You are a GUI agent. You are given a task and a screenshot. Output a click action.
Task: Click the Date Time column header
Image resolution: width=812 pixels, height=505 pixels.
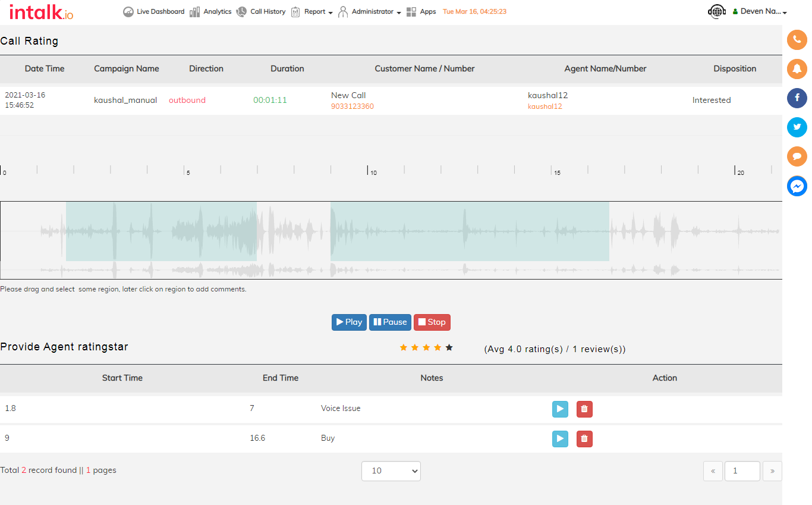pos(45,68)
